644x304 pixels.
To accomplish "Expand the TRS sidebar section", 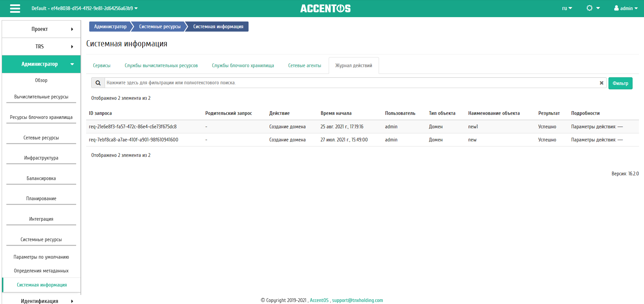I will (41, 47).
